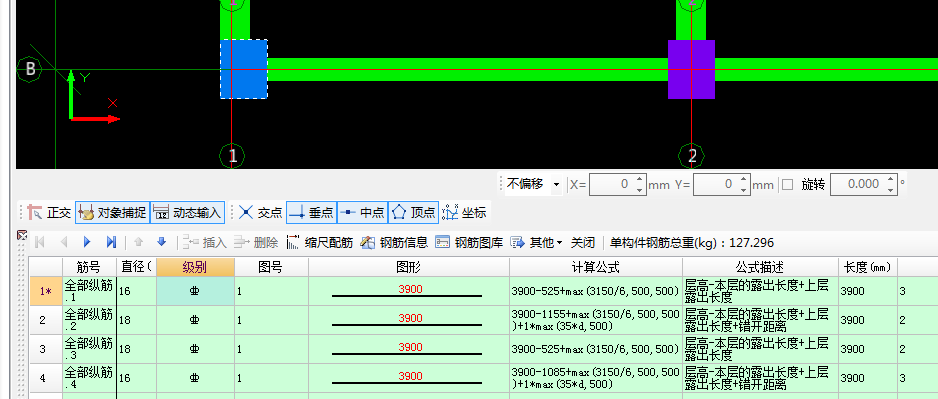Decrease Y offset with down stepper
The image size is (938, 399).
[744, 190]
